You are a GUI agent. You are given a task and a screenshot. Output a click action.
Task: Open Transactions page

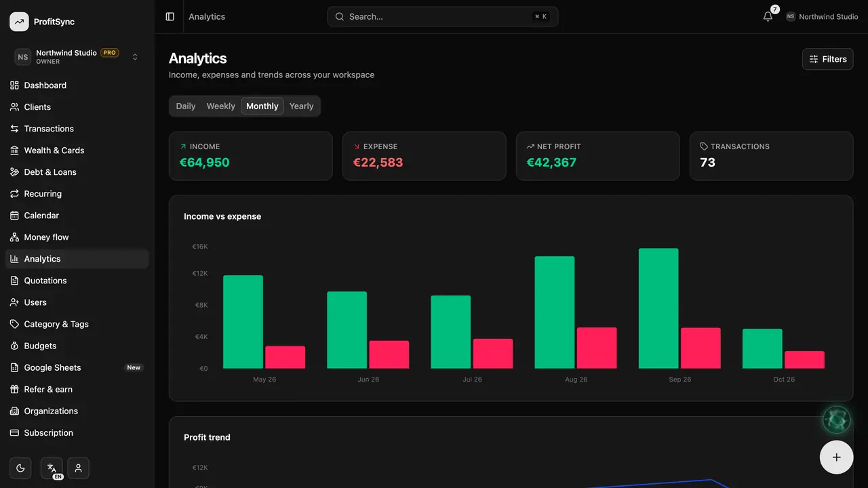pyautogui.click(x=77, y=129)
